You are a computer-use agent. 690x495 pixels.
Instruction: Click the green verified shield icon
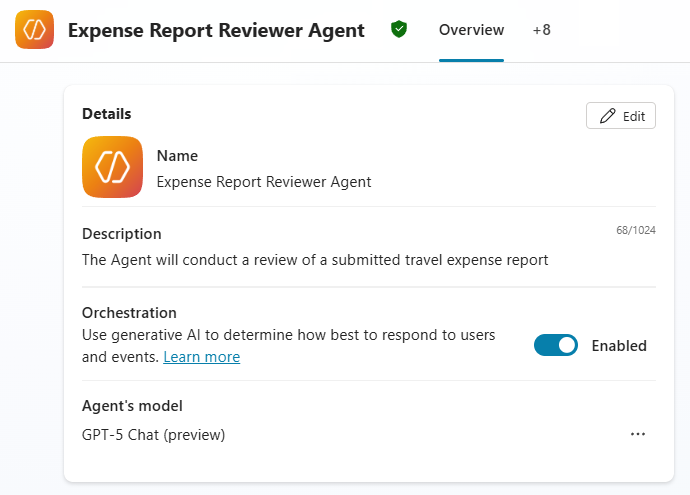click(399, 30)
